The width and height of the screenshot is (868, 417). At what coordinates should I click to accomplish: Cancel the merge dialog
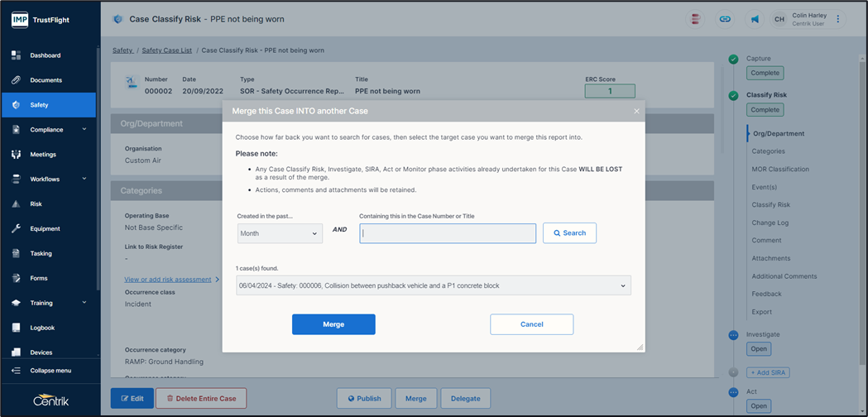pos(531,324)
